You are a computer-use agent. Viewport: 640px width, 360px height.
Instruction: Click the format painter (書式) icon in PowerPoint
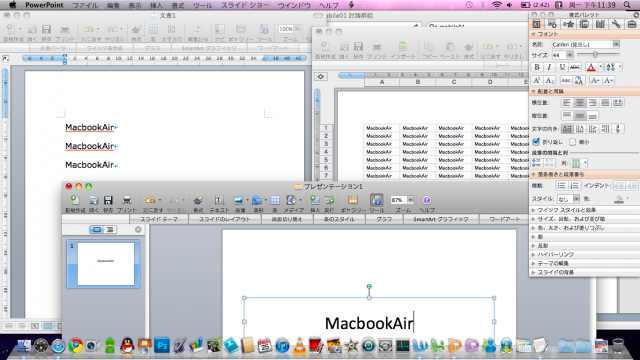tap(198, 200)
